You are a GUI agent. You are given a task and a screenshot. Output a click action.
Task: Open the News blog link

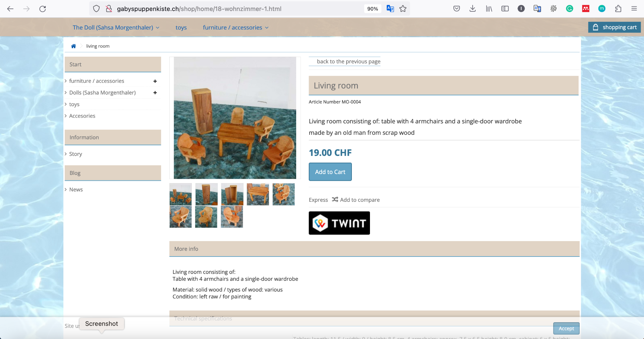[x=76, y=189]
